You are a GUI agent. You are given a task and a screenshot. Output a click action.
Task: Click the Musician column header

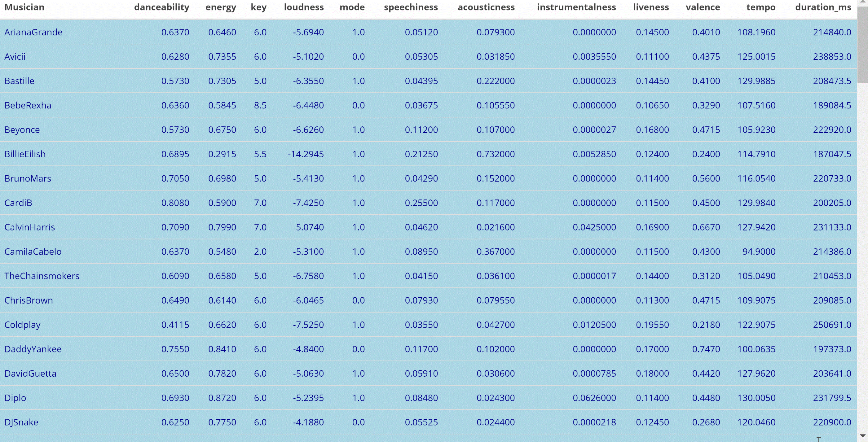pos(24,7)
